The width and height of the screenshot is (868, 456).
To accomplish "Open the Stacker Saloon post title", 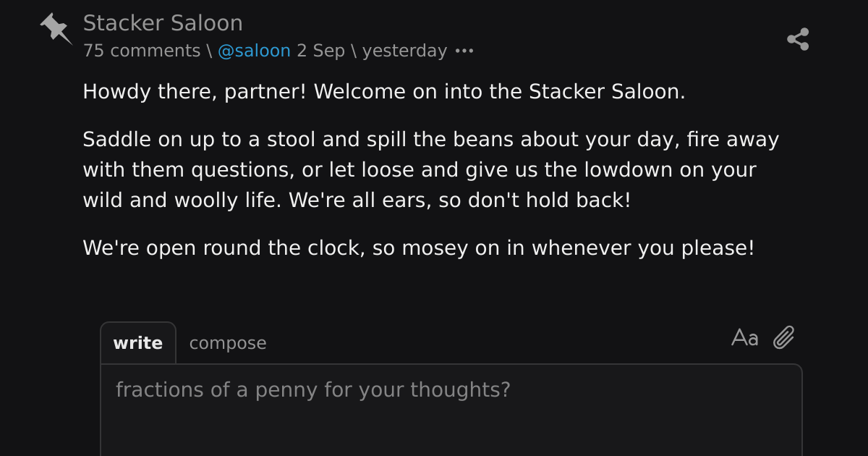I will (x=163, y=23).
